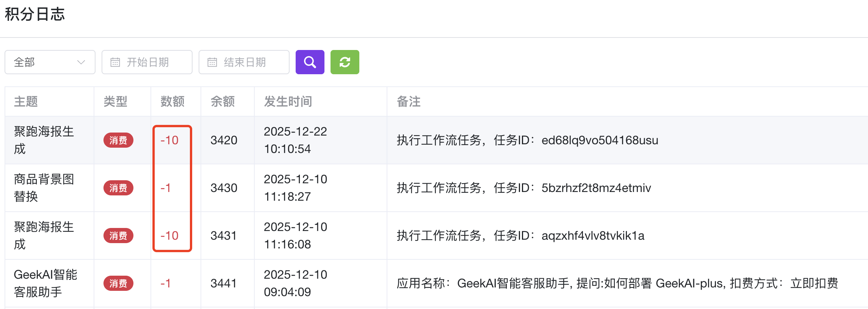The image size is (868, 309).
Task: Click the 主题 column header
Action: [26, 101]
